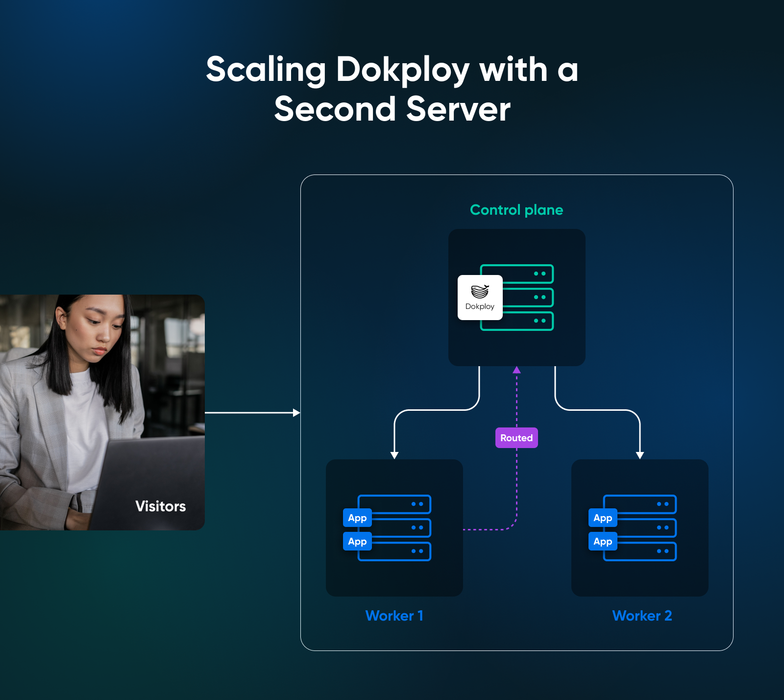Viewport: 784px width, 700px height.
Task: Click the Control plane heading text
Action: click(516, 210)
